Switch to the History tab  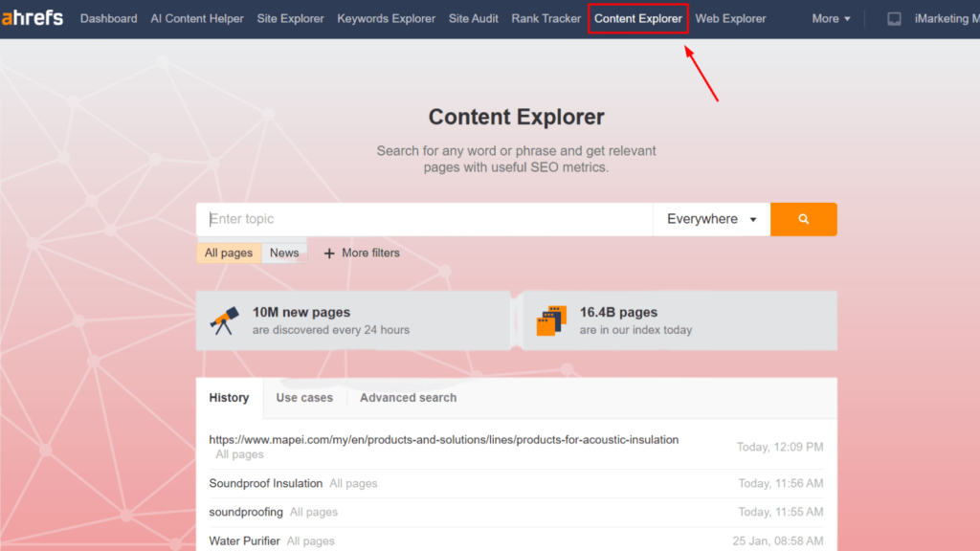pyautogui.click(x=229, y=398)
